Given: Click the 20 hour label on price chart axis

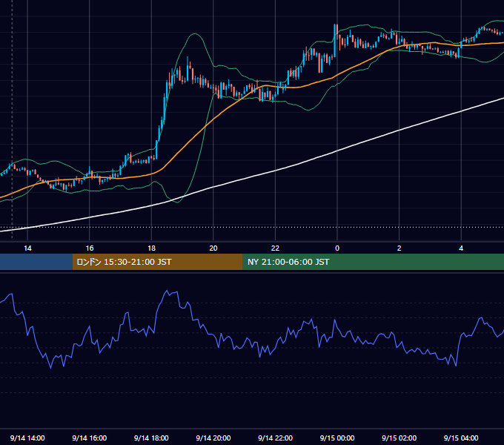Looking at the screenshot, I should pos(213,248).
